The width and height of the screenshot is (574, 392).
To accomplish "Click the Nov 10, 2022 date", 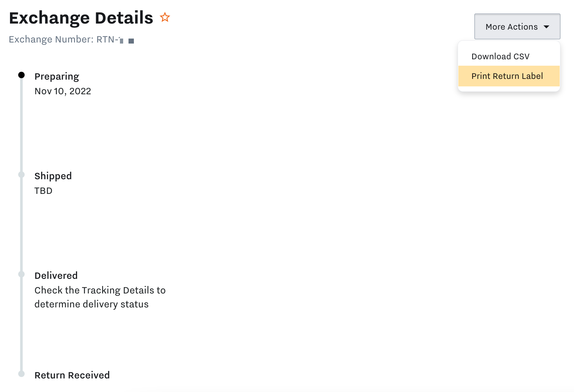I will click(63, 91).
